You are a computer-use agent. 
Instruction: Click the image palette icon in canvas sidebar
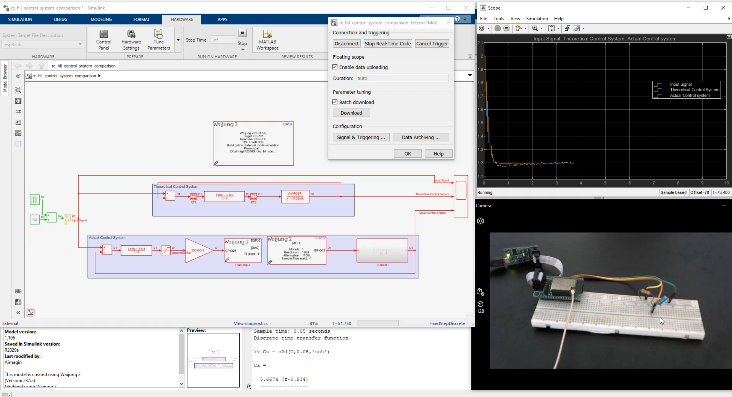click(18, 133)
